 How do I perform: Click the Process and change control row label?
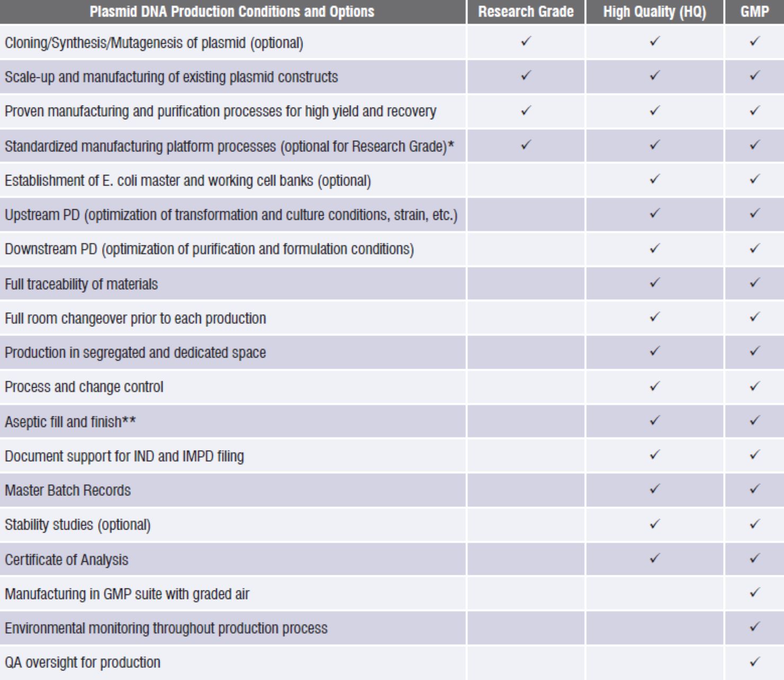tap(84, 387)
